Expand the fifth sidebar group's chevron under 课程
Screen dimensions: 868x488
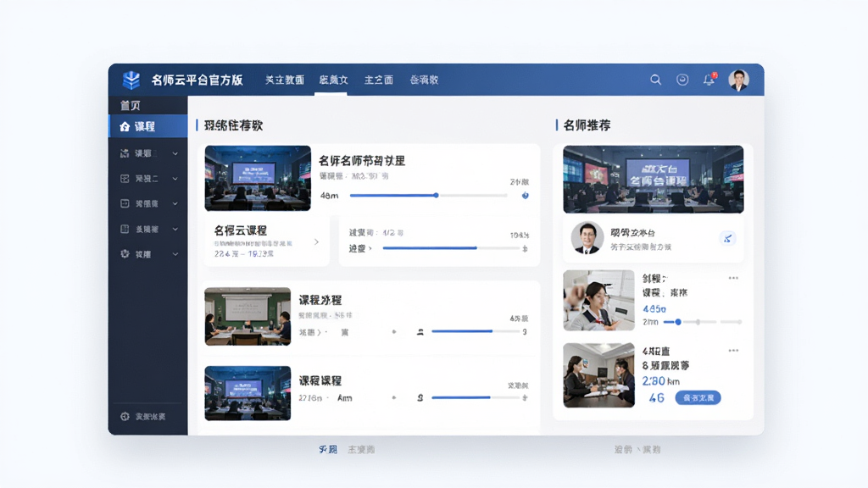175,254
